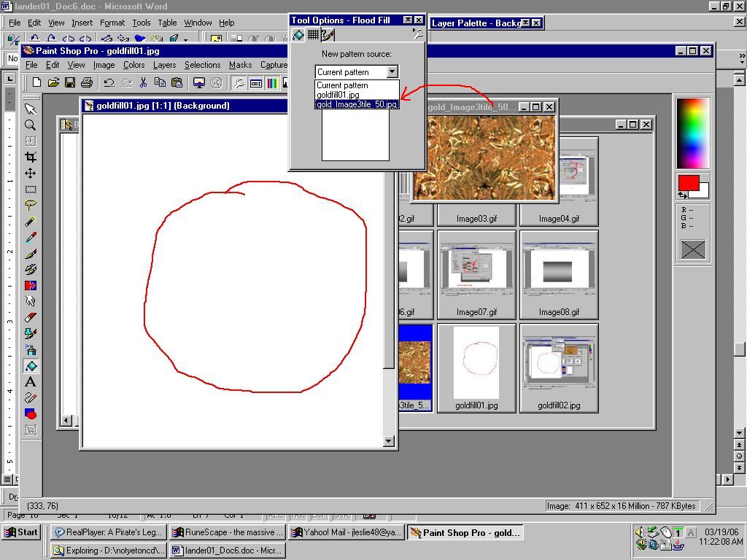Select the Crop tool
Viewport: 747px width, 560px height.
31,157
